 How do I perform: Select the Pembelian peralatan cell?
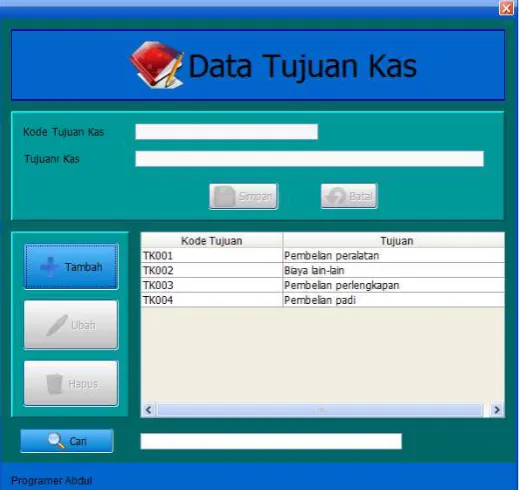pyautogui.click(x=394, y=255)
